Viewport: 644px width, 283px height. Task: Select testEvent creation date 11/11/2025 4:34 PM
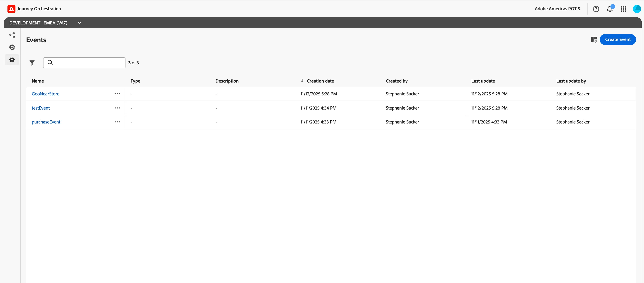click(318, 108)
